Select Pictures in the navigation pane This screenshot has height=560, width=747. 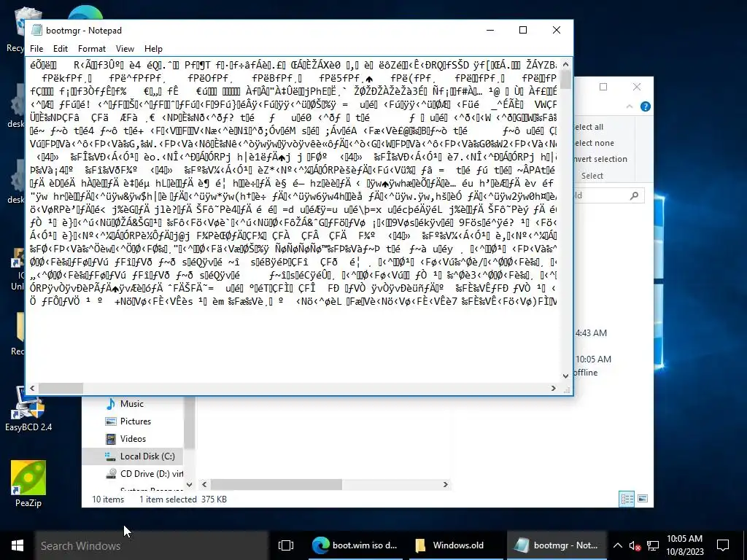pos(135,421)
